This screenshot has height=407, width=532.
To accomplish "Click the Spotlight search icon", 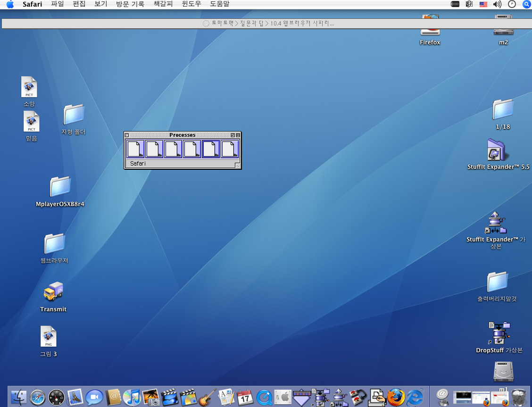I will pos(526,4).
